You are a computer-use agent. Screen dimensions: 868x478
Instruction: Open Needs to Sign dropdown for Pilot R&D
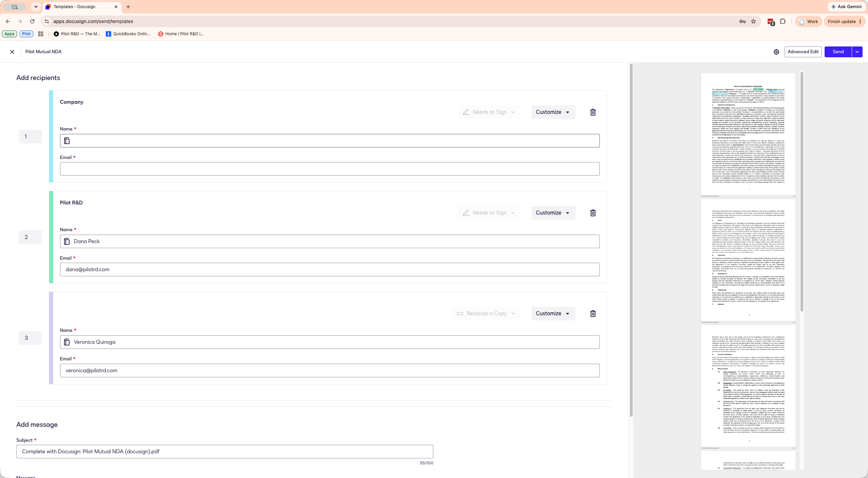pos(489,213)
